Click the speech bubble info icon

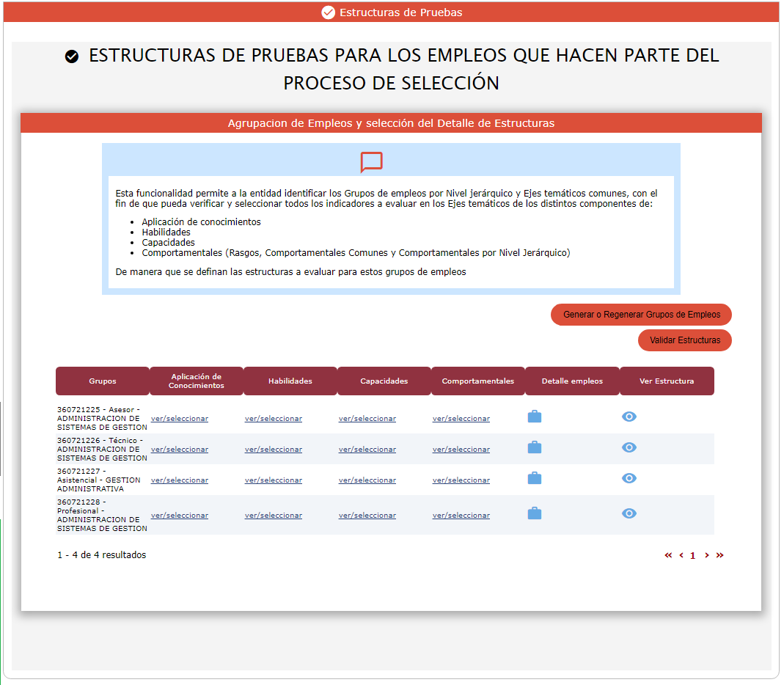(x=371, y=162)
